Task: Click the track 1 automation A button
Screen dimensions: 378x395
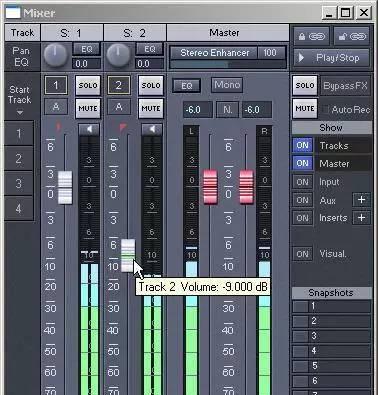Action: tap(56, 107)
